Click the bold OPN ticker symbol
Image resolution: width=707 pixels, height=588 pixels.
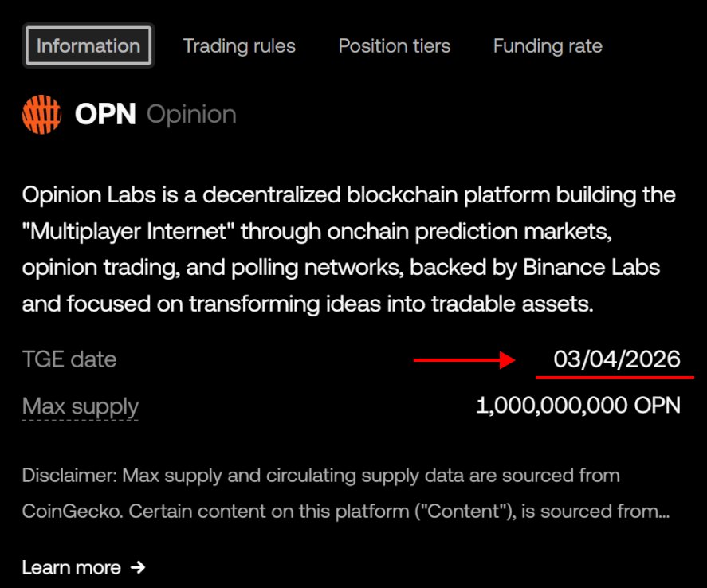click(x=105, y=114)
